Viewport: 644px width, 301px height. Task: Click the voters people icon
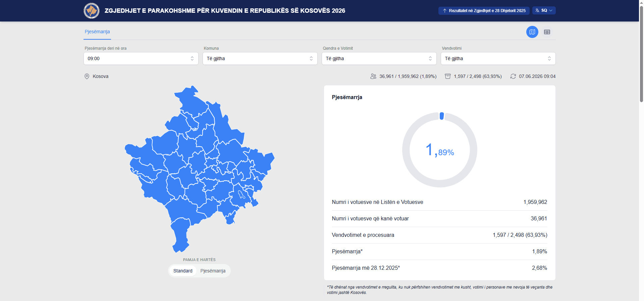coord(373,76)
